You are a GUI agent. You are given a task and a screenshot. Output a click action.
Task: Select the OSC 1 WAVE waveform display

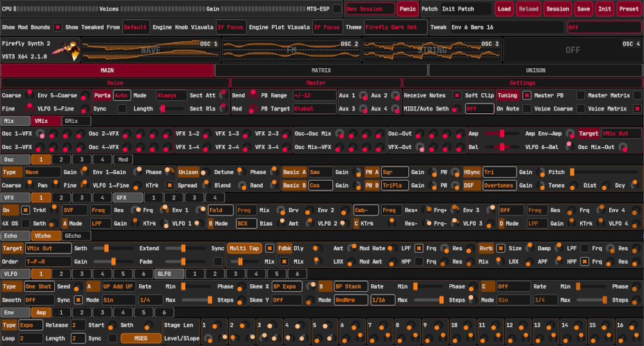(x=151, y=50)
